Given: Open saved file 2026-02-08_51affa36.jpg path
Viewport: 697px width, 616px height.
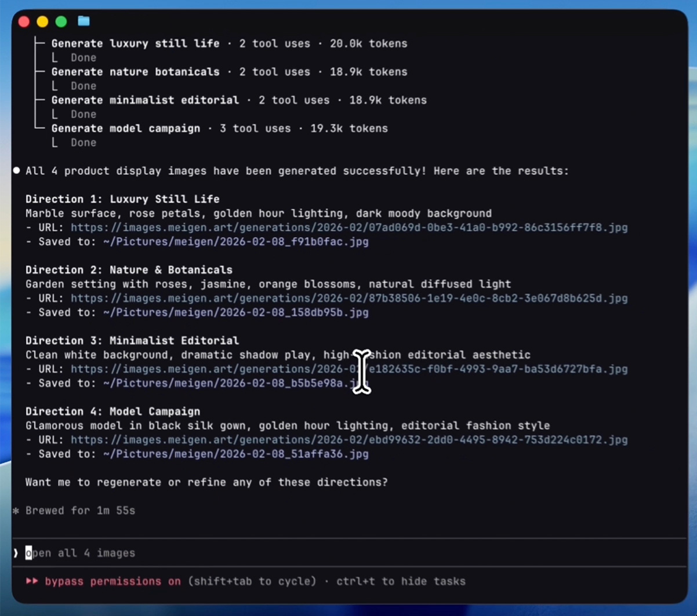Looking at the screenshot, I should 235,454.
